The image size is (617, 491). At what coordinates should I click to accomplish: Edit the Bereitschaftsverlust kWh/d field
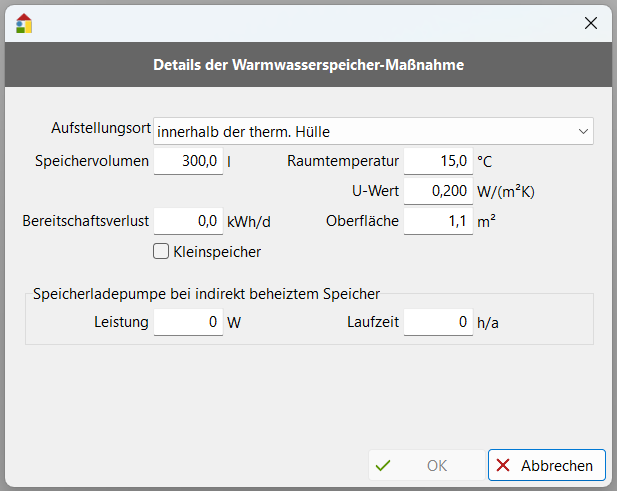click(x=188, y=221)
